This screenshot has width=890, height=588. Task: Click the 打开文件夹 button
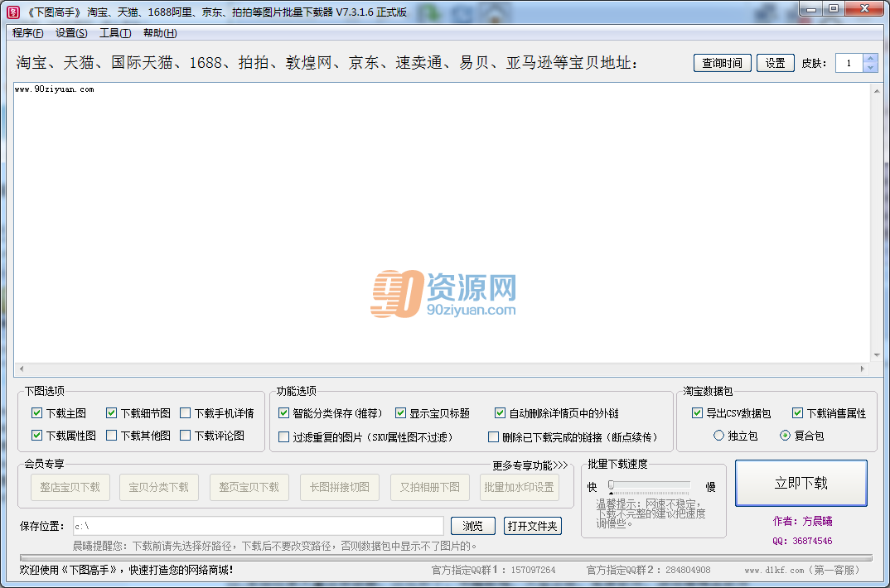532,526
